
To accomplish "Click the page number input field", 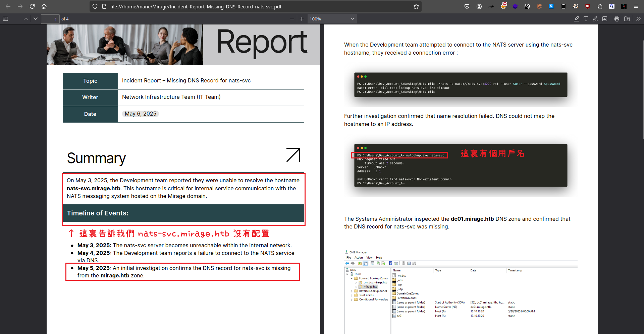I will (50, 19).
